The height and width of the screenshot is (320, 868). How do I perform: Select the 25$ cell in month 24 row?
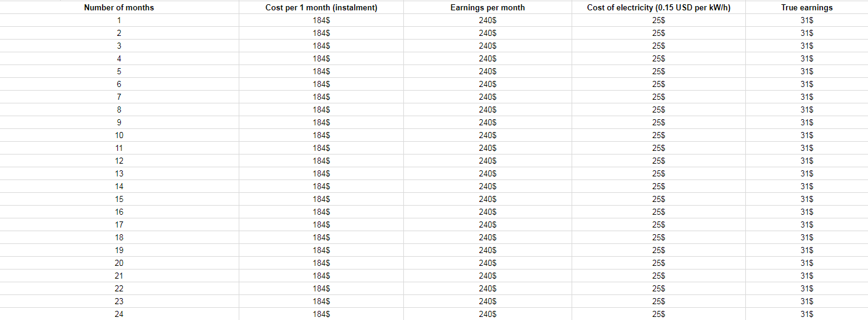[658, 314]
